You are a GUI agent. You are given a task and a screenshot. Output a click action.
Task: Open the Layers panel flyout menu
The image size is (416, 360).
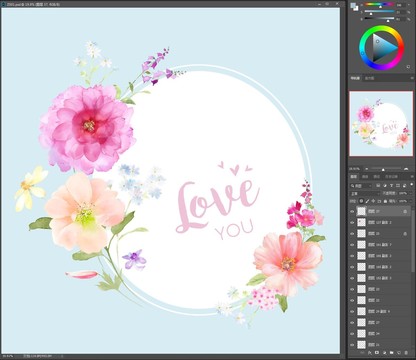412,177
